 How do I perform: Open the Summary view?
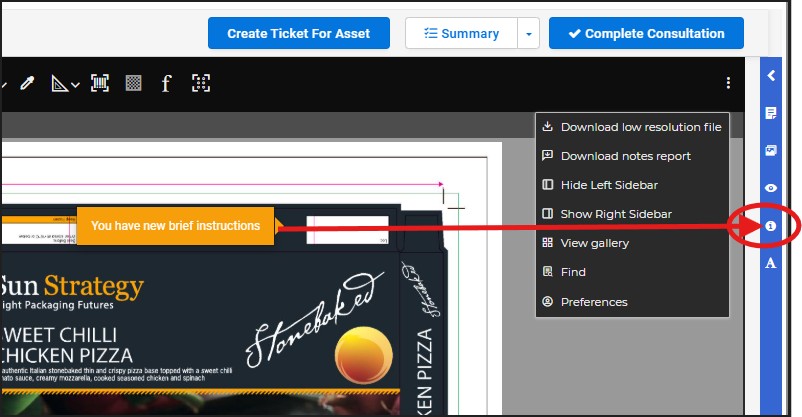[461, 33]
